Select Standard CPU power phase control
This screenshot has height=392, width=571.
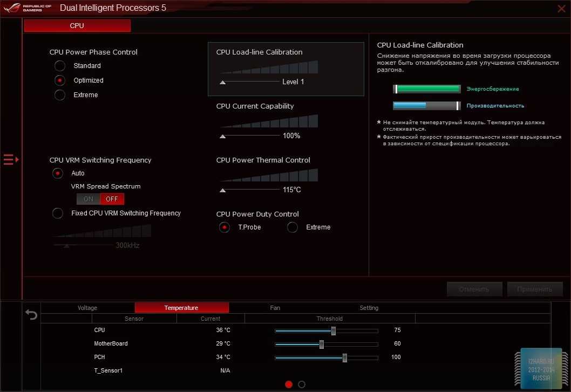(x=59, y=66)
